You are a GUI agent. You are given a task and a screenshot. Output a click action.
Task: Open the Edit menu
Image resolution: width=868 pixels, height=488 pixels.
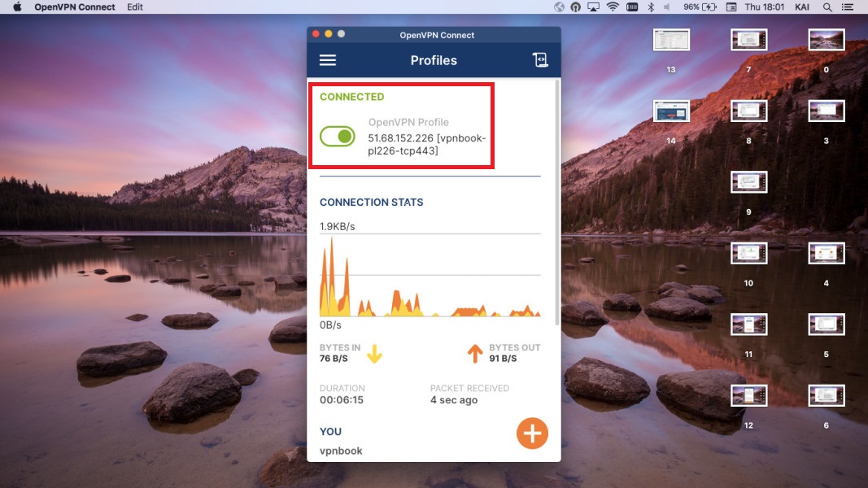(135, 7)
